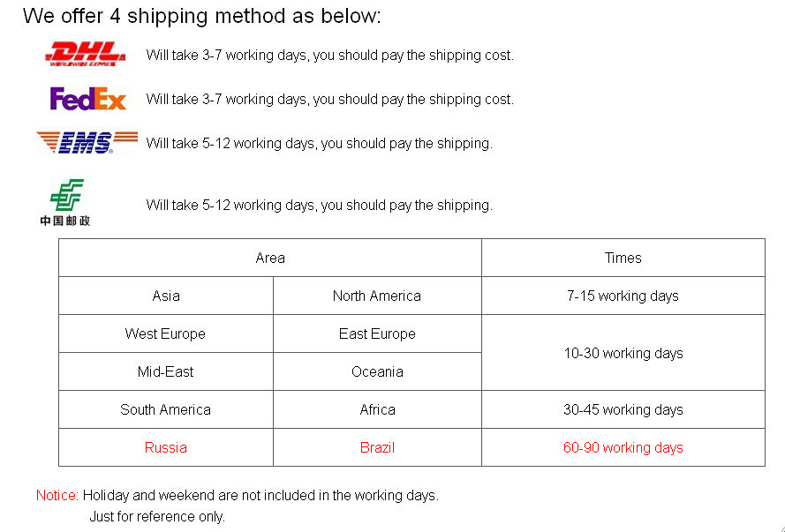Click the Area column header

click(x=270, y=259)
